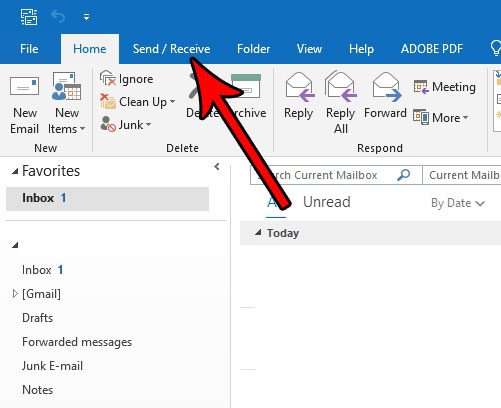Click the Archive icon
Image resolution: width=501 pixels, height=408 pixels.
pos(246,86)
